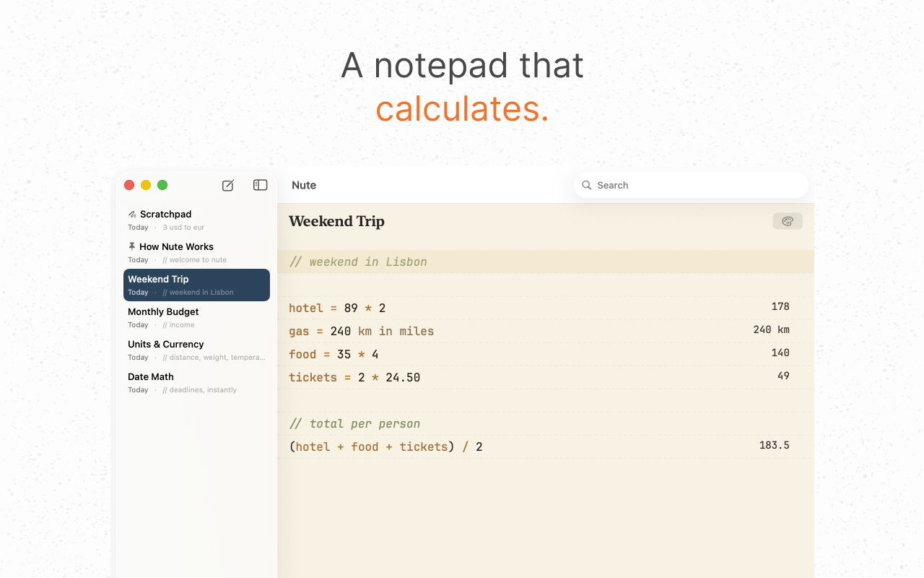924x578 pixels.
Task: Select the Weekend Trip note
Action: pos(196,285)
